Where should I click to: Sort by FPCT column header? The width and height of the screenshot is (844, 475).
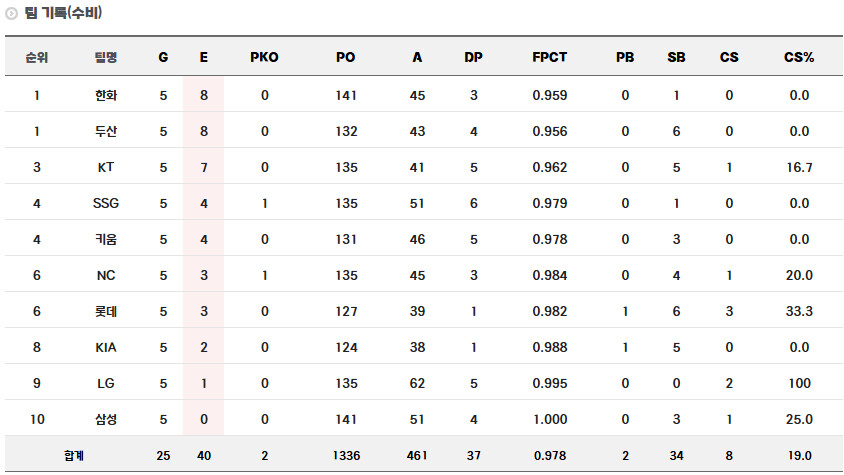click(549, 57)
